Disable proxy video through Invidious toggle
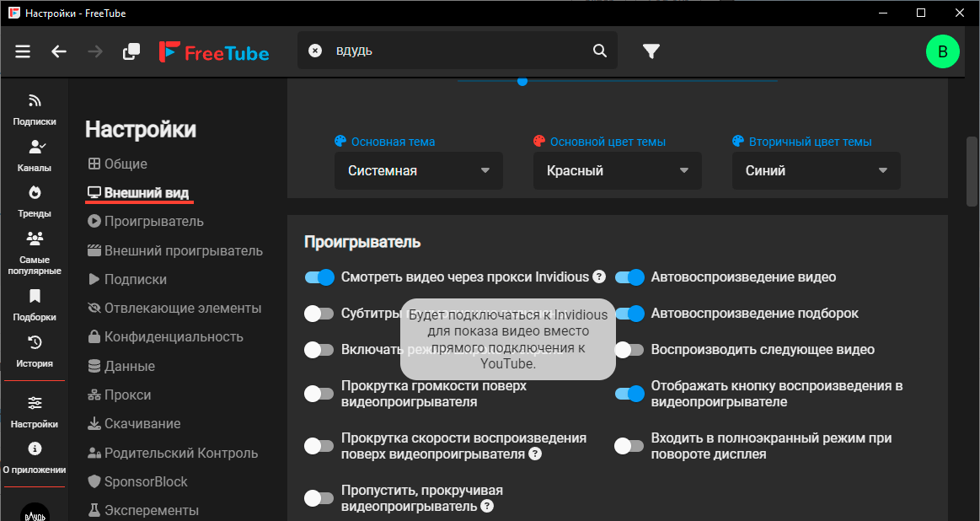Screen dimensions: 980x521 319,277
